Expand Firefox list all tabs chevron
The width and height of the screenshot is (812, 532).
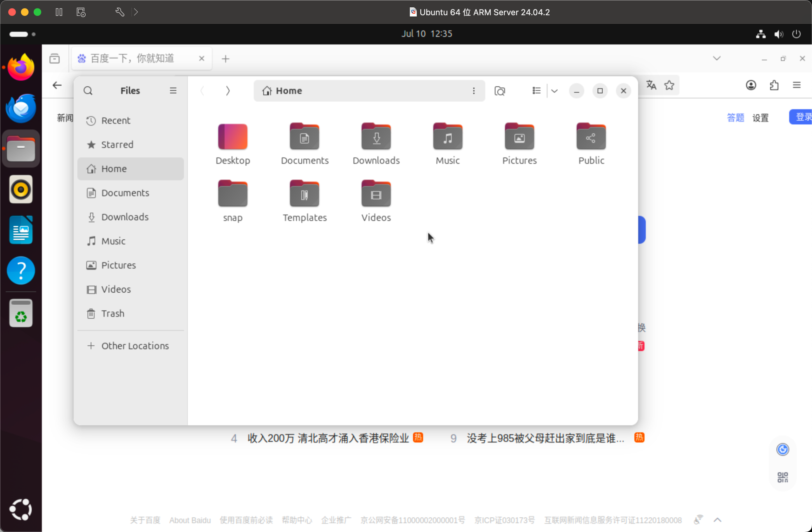click(717, 58)
